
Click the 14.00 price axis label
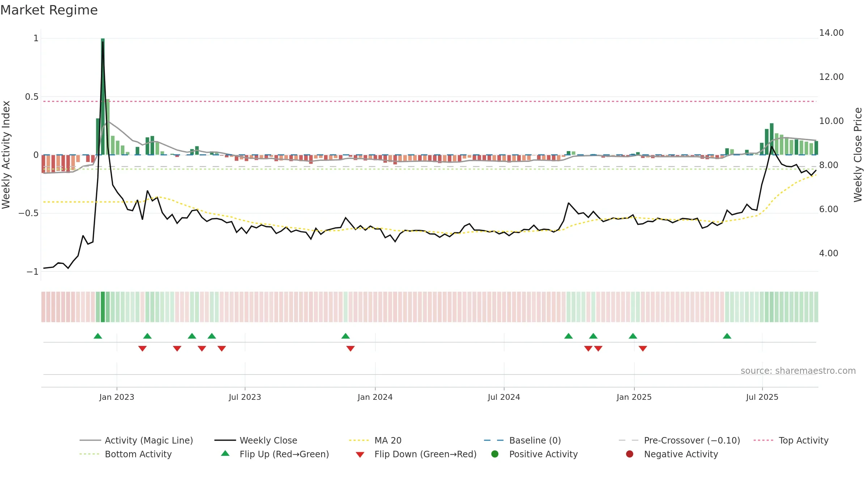point(831,33)
